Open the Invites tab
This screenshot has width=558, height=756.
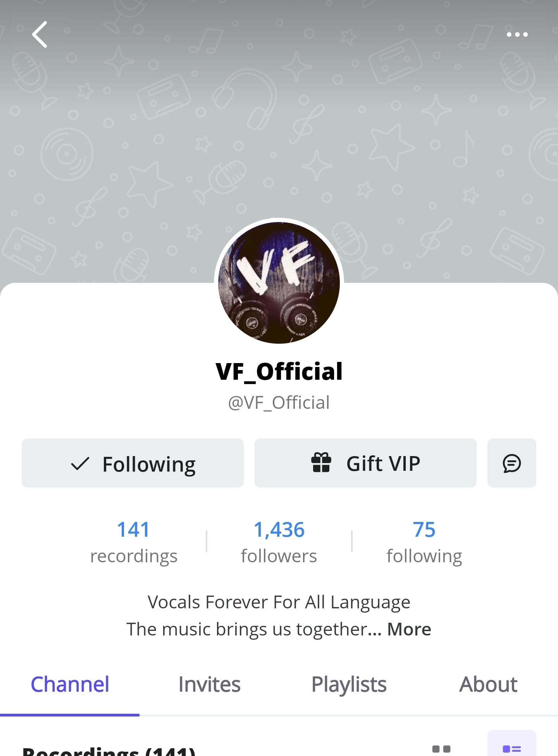coord(209,684)
